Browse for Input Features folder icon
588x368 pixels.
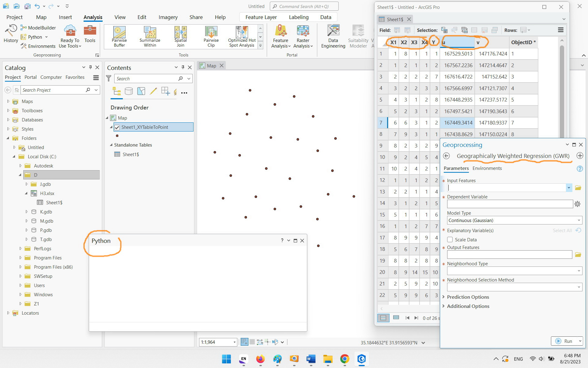point(578,188)
